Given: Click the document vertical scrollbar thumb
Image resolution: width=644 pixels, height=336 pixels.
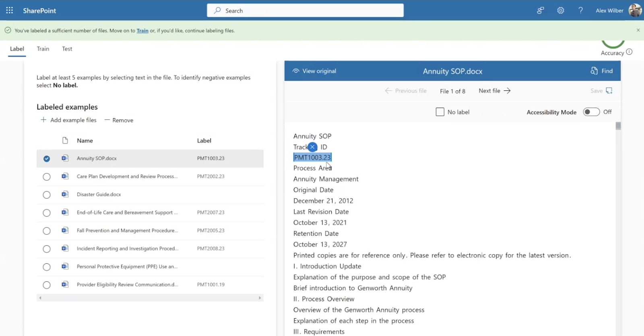Looking at the screenshot, I should pyautogui.click(x=618, y=126).
